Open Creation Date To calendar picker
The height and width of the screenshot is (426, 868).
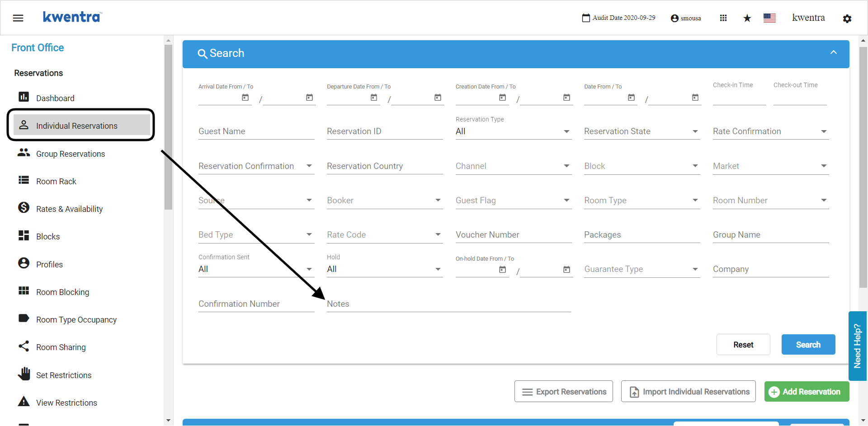(x=567, y=98)
